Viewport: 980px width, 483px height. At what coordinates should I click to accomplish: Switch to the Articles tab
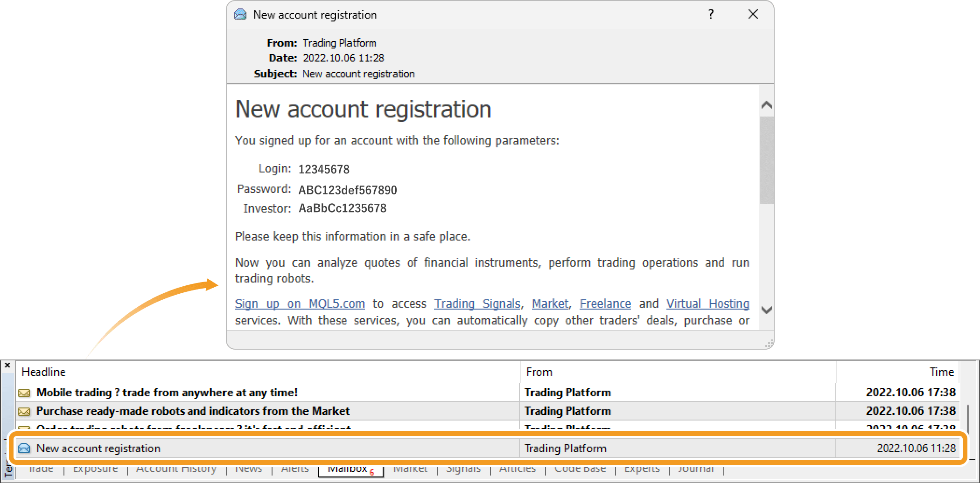[518, 469]
